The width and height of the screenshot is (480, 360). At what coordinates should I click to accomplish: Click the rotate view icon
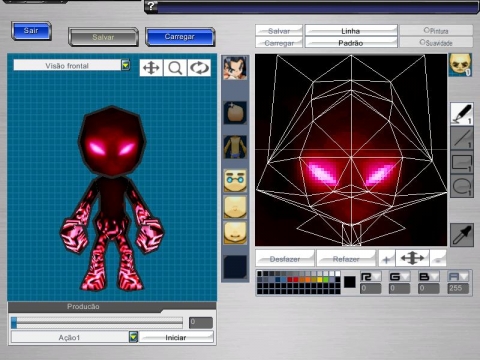pyautogui.click(x=199, y=68)
